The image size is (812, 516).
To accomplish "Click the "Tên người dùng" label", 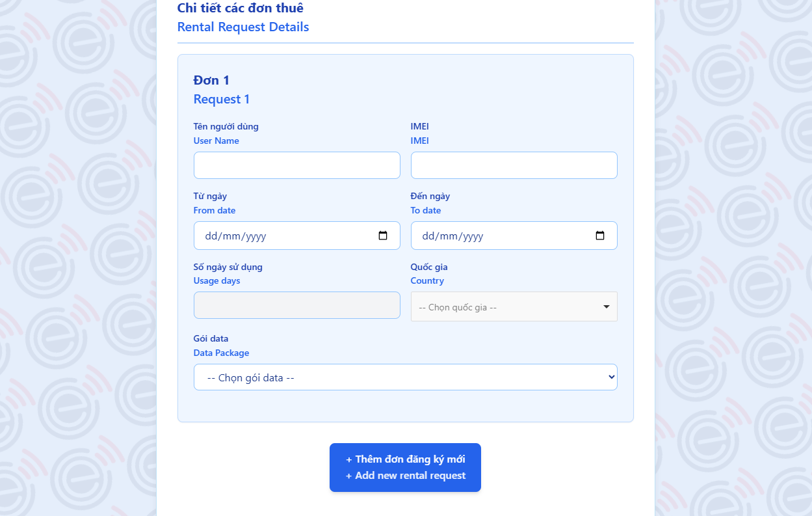I will (226, 126).
